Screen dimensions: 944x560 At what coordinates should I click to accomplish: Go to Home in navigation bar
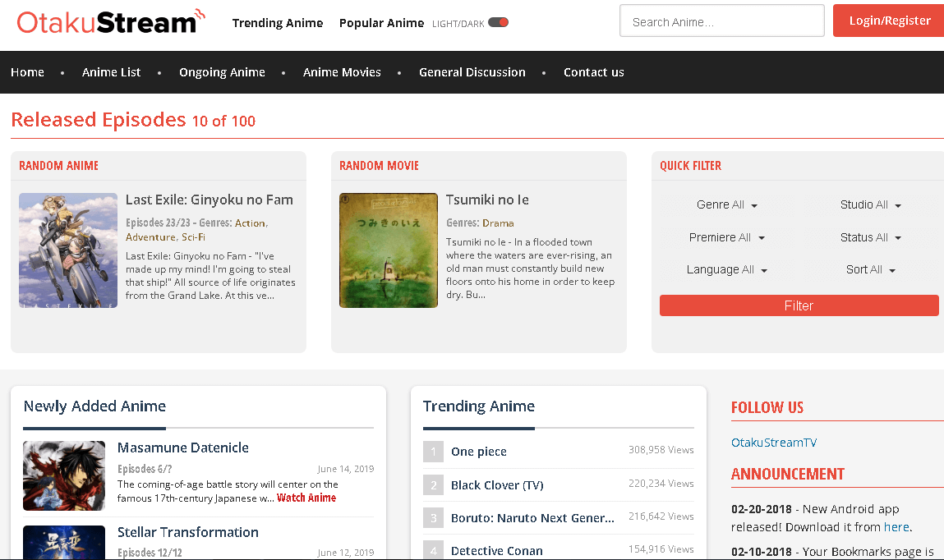27,72
